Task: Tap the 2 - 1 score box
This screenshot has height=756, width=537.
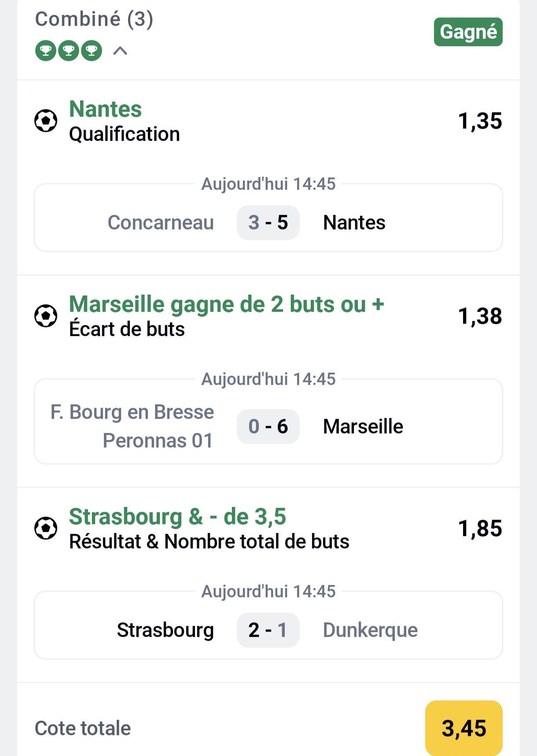Action: tap(268, 630)
